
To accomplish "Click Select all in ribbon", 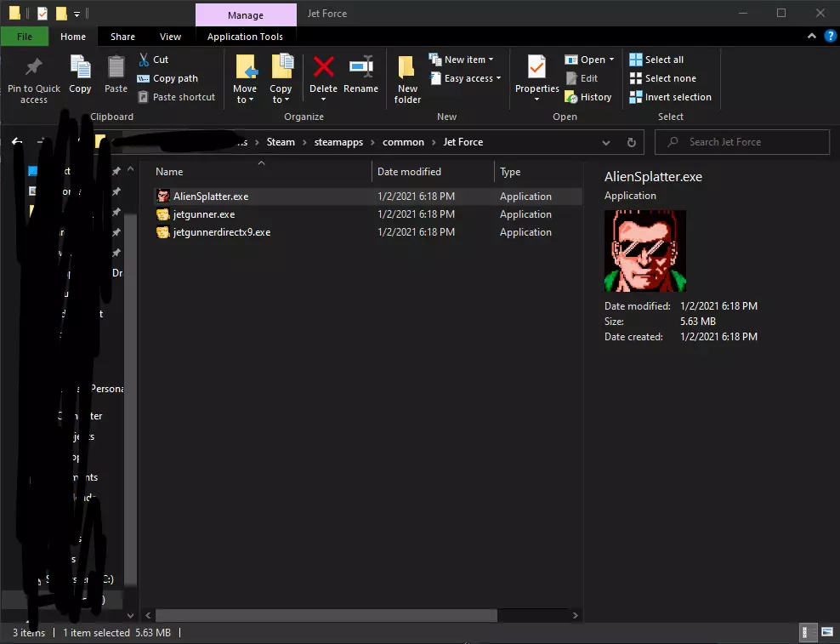I will pyautogui.click(x=656, y=60).
